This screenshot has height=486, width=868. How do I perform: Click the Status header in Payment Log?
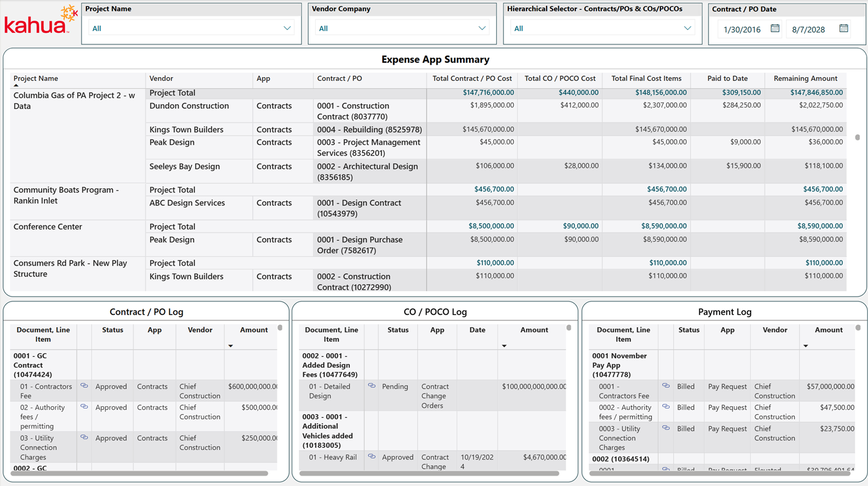tap(688, 329)
